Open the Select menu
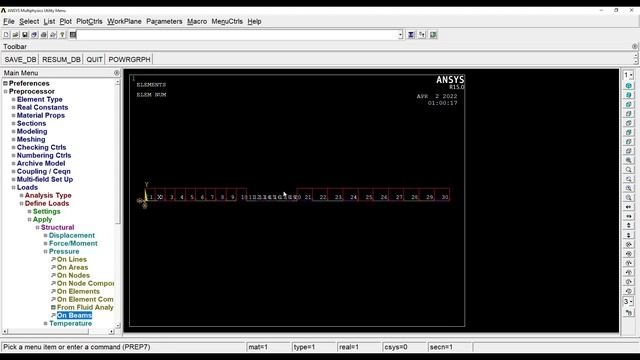The image size is (640, 360). click(x=29, y=22)
